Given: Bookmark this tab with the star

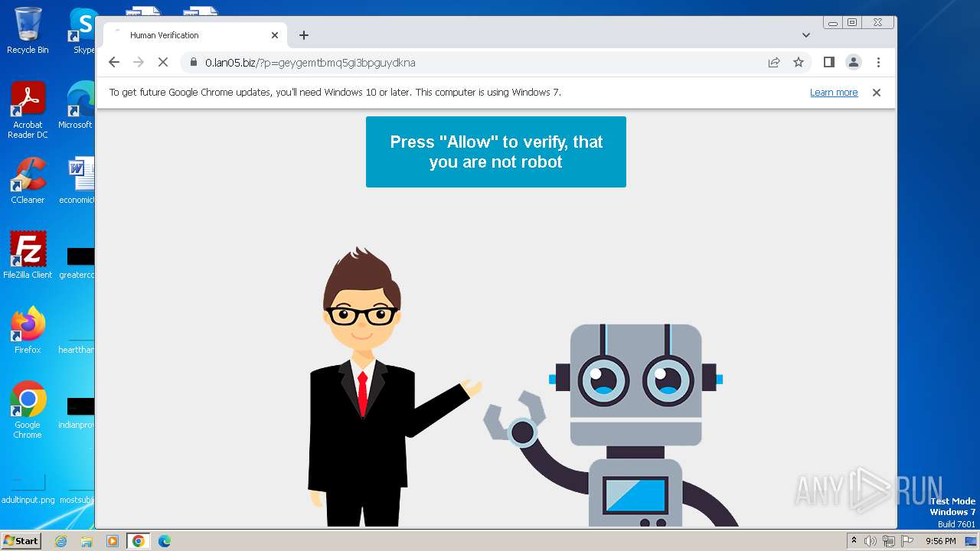Looking at the screenshot, I should (x=799, y=63).
